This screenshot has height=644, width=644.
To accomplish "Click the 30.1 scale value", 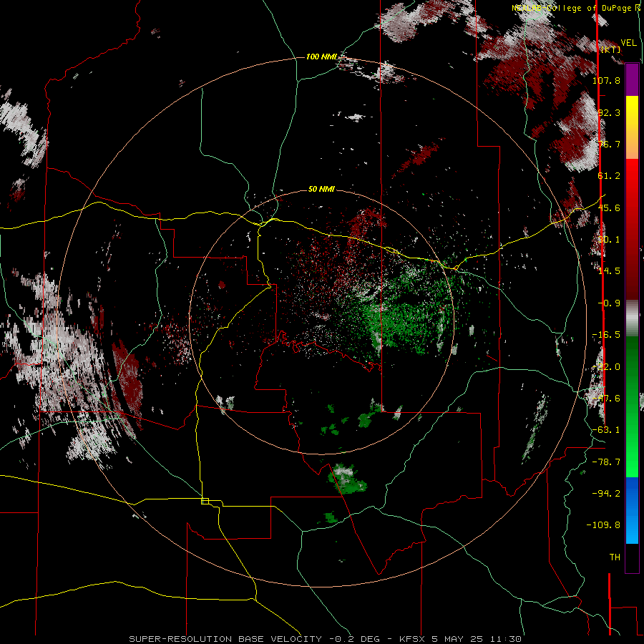I will 609,240.
